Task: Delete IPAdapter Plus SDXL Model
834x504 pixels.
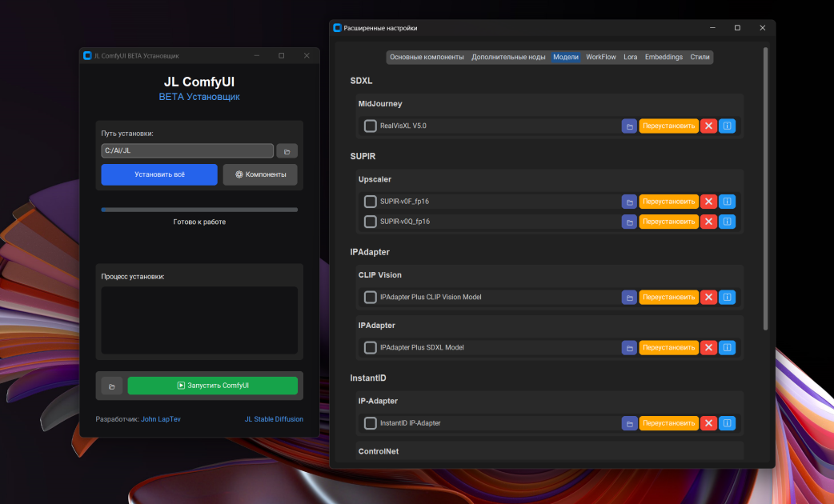Action: point(708,348)
